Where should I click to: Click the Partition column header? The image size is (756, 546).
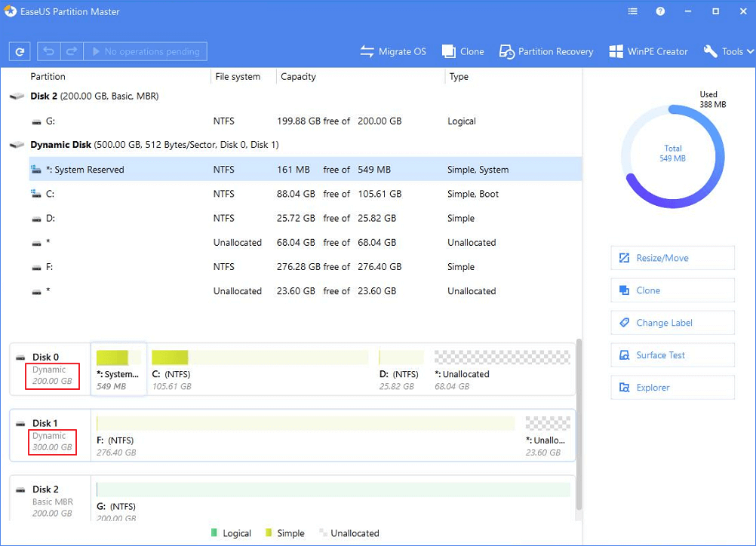tap(48, 77)
